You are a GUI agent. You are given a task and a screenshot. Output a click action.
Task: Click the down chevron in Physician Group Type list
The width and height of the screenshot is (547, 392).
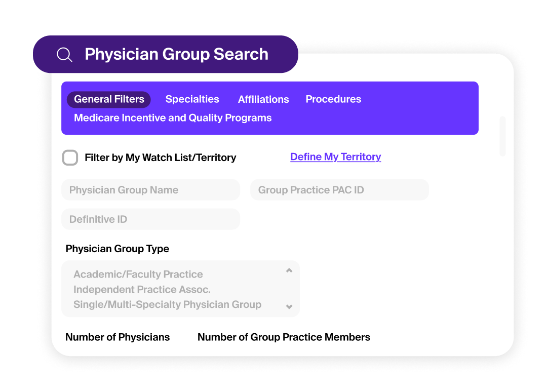[x=289, y=306]
